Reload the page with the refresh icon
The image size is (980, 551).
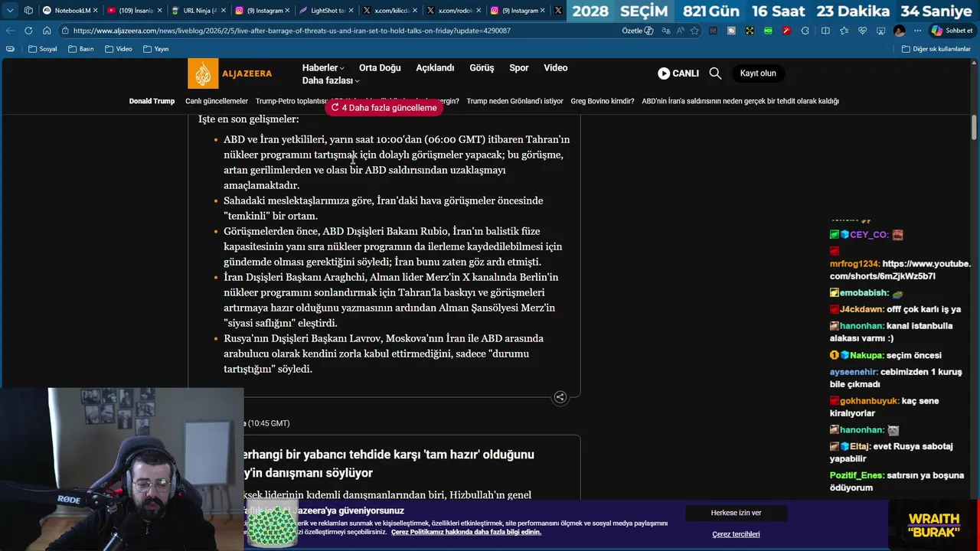coord(28,31)
